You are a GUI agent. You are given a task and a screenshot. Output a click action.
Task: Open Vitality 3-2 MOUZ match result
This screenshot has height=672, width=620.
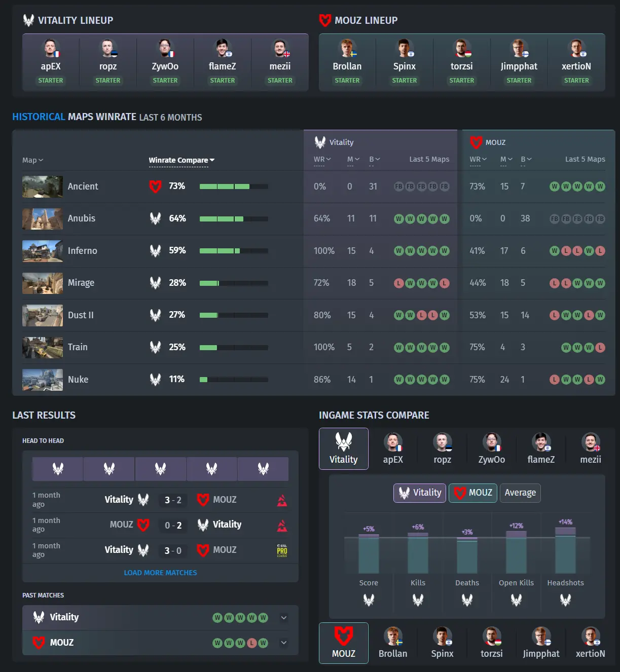click(x=160, y=500)
